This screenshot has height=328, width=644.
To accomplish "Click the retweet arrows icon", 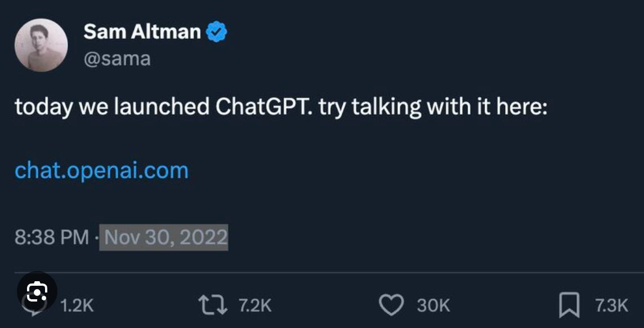I will 213,306.
